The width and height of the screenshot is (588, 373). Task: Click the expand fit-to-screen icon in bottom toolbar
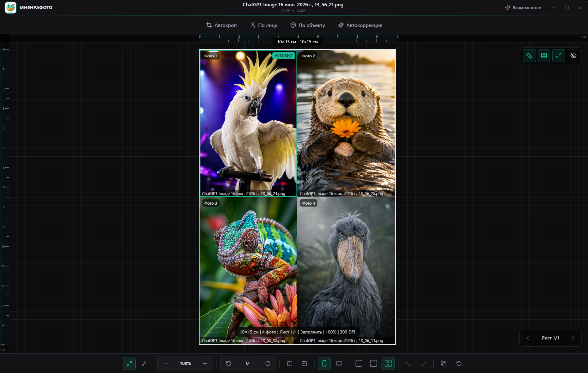pyautogui.click(x=129, y=364)
